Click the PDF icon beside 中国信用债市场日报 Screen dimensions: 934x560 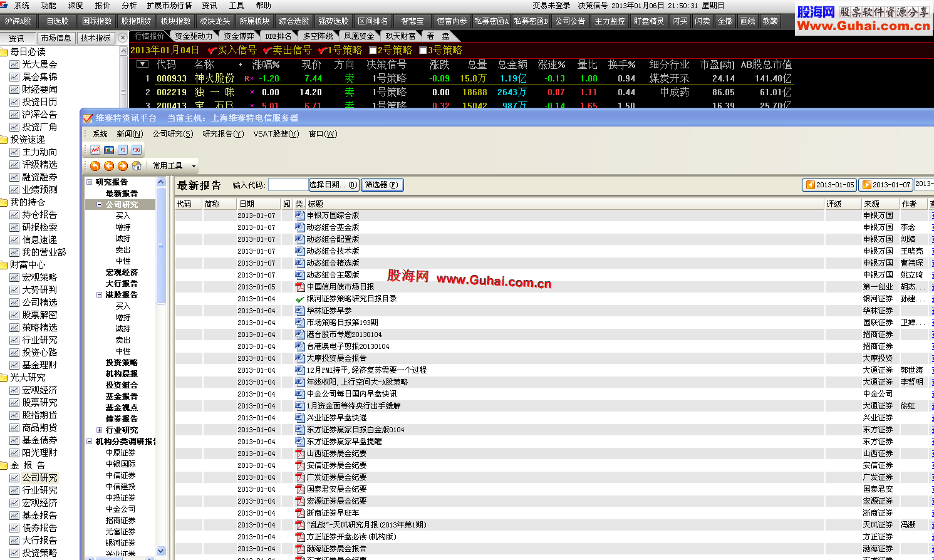[x=300, y=287]
